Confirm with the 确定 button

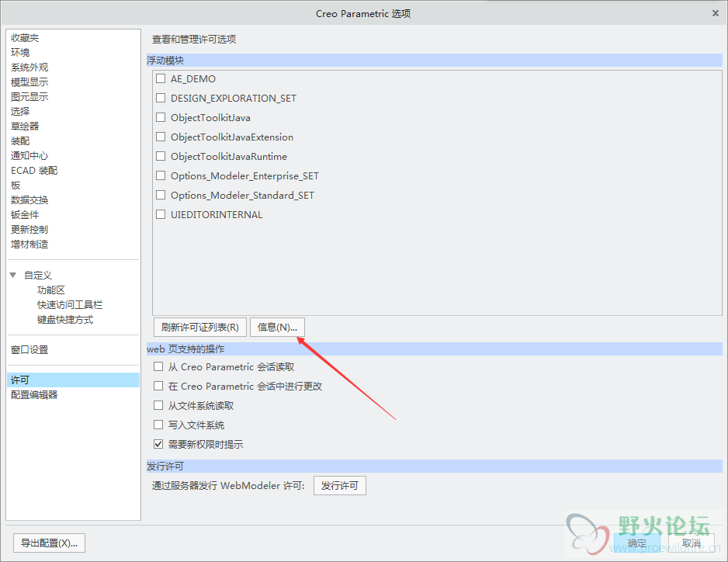(637, 543)
